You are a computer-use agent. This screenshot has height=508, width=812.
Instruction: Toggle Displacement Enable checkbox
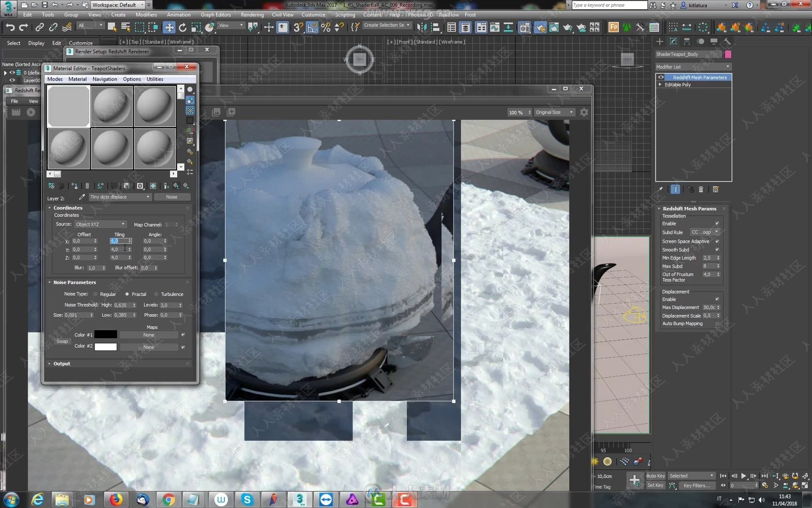click(x=717, y=299)
